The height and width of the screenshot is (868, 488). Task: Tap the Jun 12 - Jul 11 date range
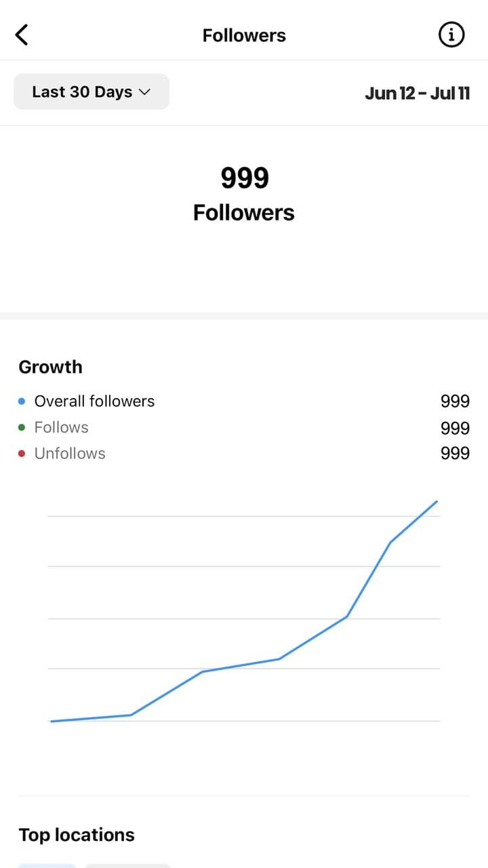click(x=418, y=93)
